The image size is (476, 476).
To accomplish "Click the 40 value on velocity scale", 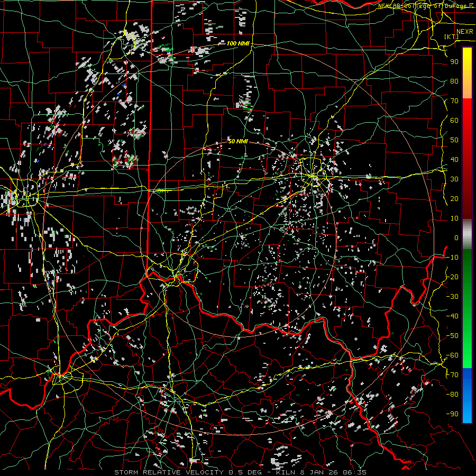I will pyautogui.click(x=454, y=160).
